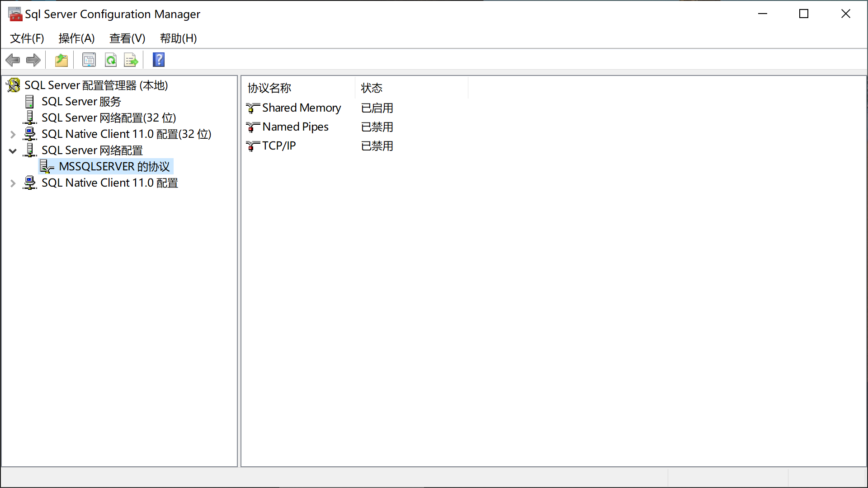Image resolution: width=868 pixels, height=488 pixels.
Task: Open the 查看(V) menu
Action: 127,38
